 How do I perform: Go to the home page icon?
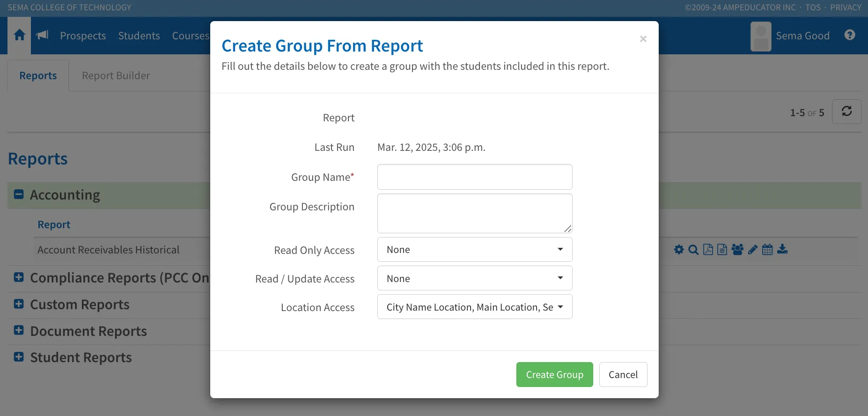pyautogui.click(x=19, y=35)
